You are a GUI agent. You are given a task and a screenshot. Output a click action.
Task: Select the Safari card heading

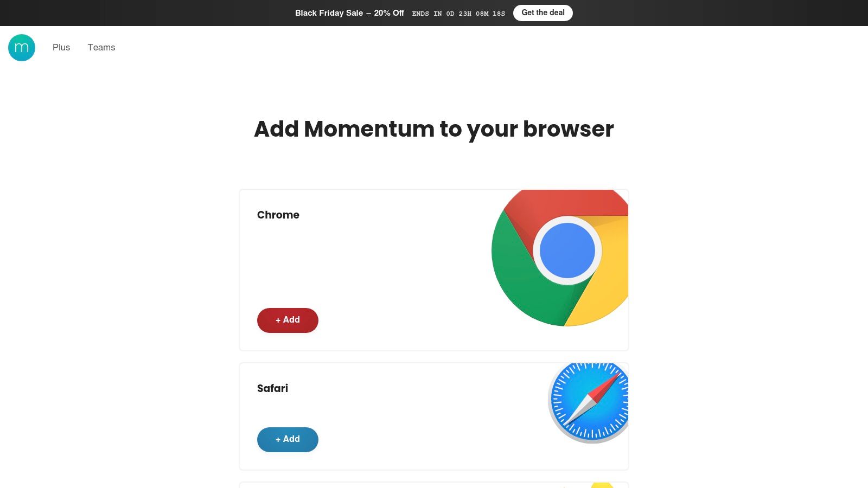pyautogui.click(x=272, y=388)
